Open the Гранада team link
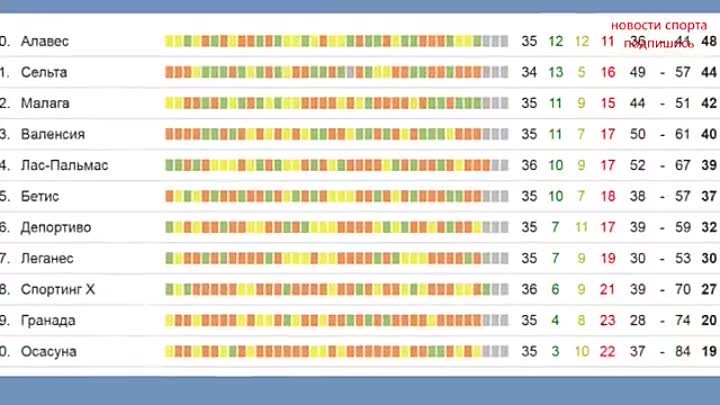The width and height of the screenshot is (720, 405). click(x=47, y=320)
